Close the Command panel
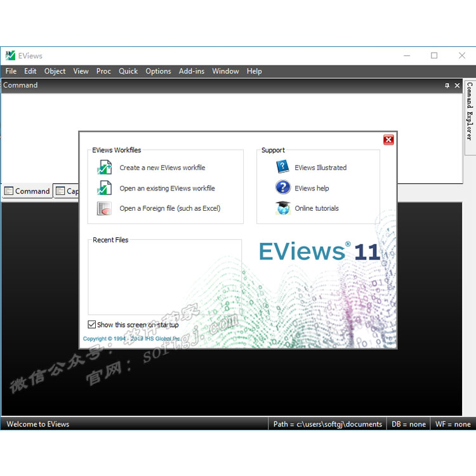The image size is (476, 476). coord(457,85)
